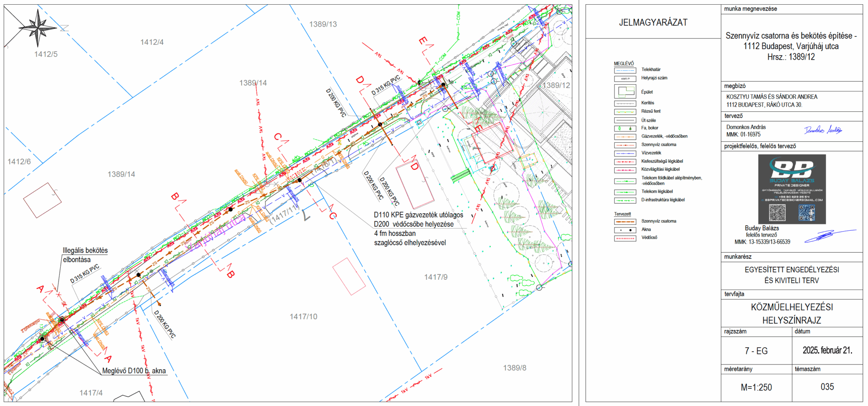Click the white QR code on the card

[x=777, y=213]
